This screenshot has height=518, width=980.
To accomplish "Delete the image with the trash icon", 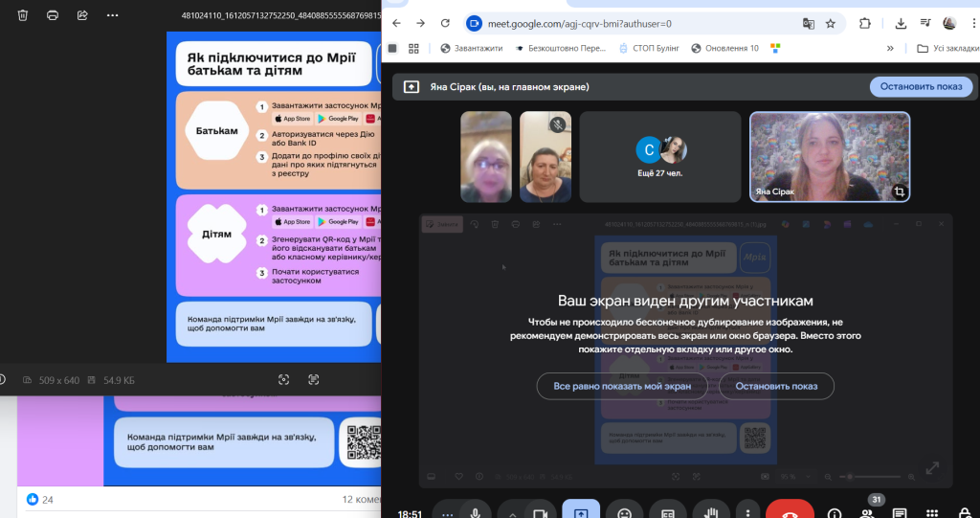I will click(23, 15).
